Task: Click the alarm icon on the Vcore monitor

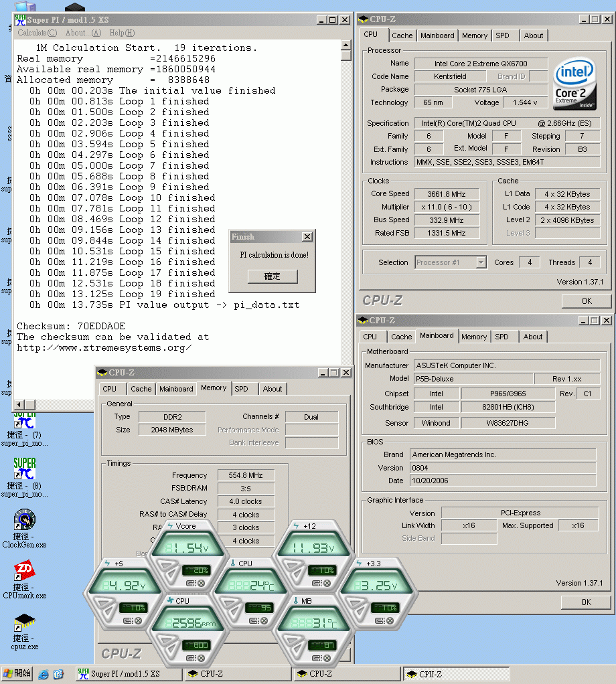Action: [x=191, y=583]
